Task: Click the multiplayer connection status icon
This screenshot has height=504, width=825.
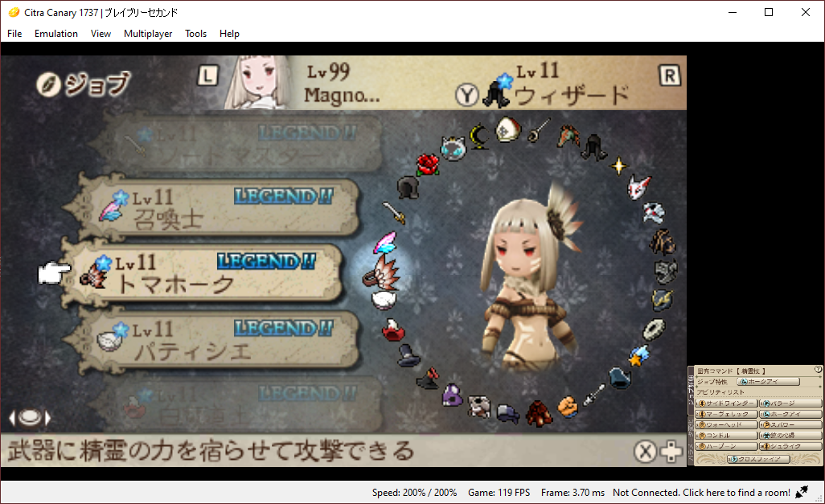Action: point(802,493)
